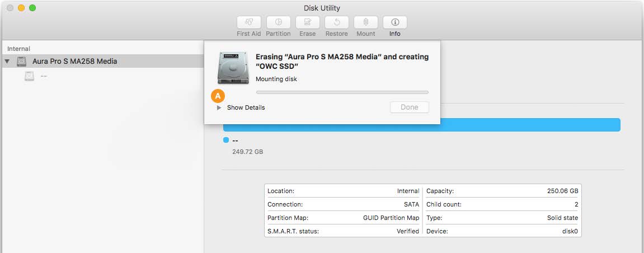The width and height of the screenshot is (644, 253).
Task: Click the hard disk image in the erase dialog
Action: click(x=233, y=68)
